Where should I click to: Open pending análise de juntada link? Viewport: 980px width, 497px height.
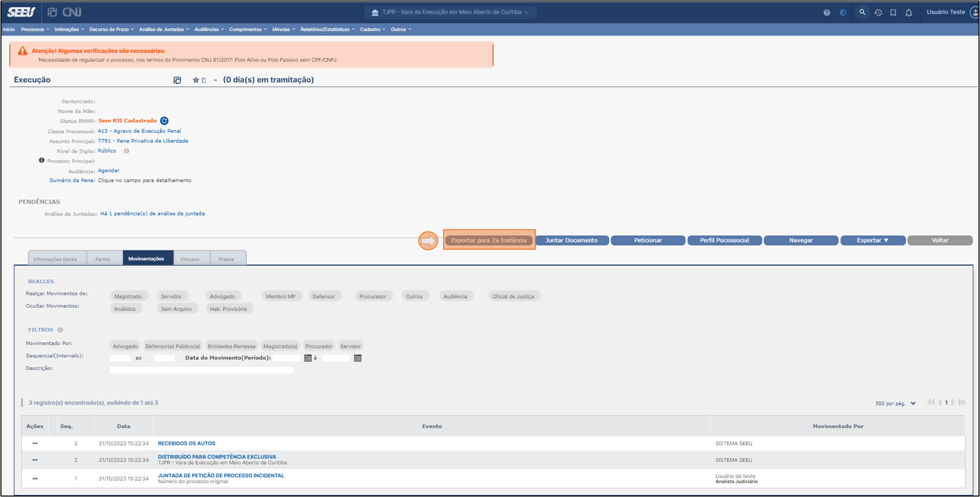pyautogui.click(x=152, y=214)
